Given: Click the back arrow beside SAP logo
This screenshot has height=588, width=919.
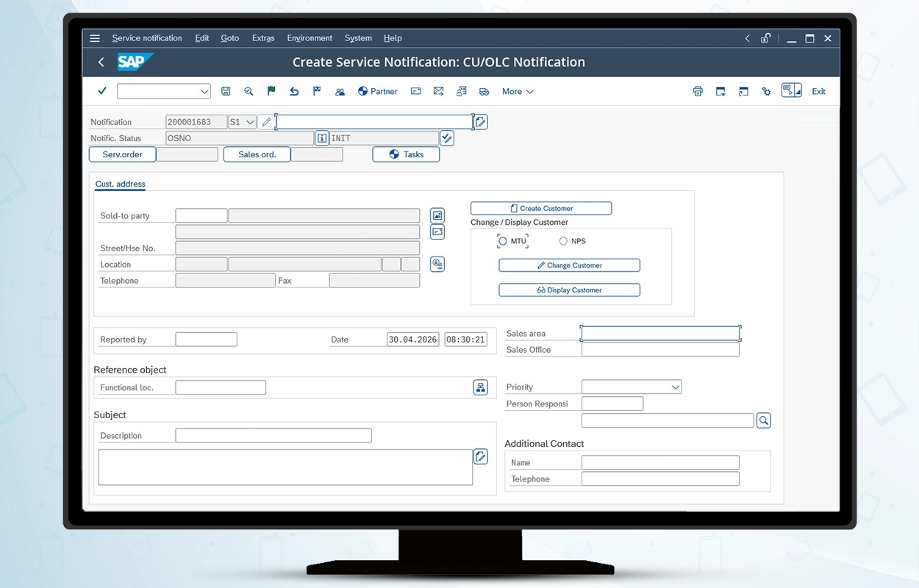Looking at the screenshot, I should coord(101,62).
